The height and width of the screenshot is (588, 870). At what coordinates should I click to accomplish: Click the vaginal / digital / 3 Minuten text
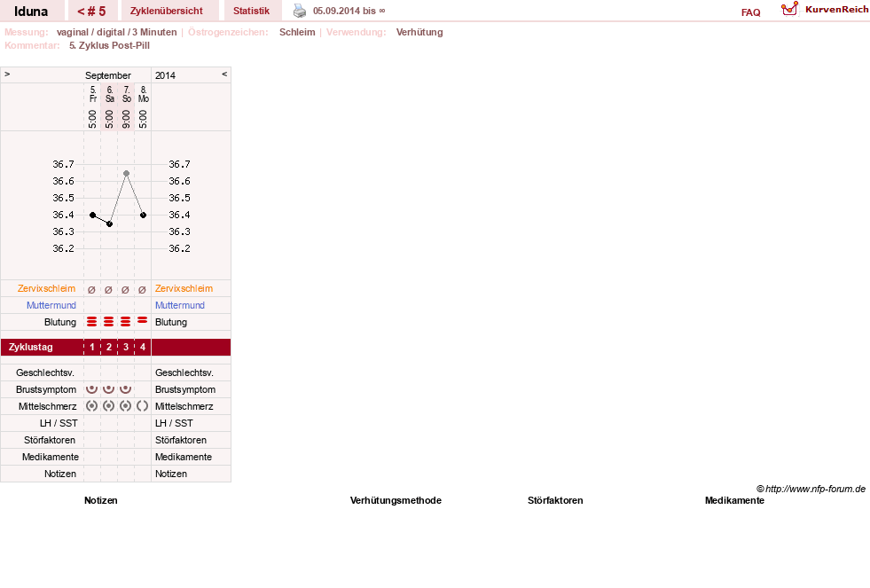click(x=116, y=32)
